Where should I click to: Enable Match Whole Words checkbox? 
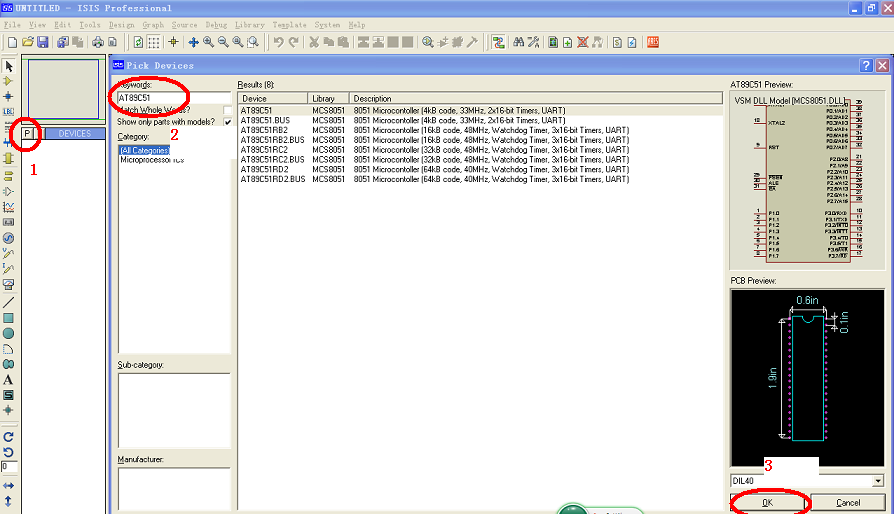pyautogui.click(x=227, y=110)
